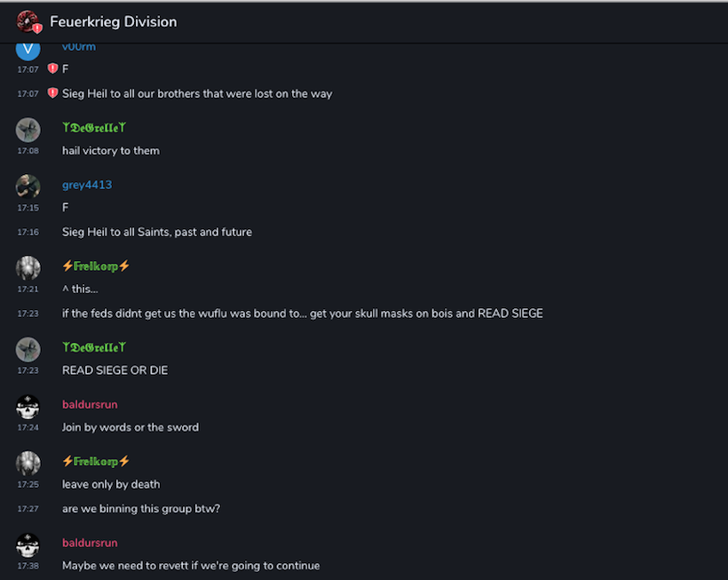Click the 17:16 message timestamp

[27, 232]
